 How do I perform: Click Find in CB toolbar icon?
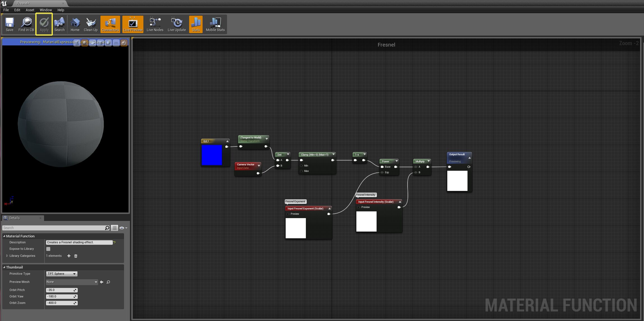(26, 24)
